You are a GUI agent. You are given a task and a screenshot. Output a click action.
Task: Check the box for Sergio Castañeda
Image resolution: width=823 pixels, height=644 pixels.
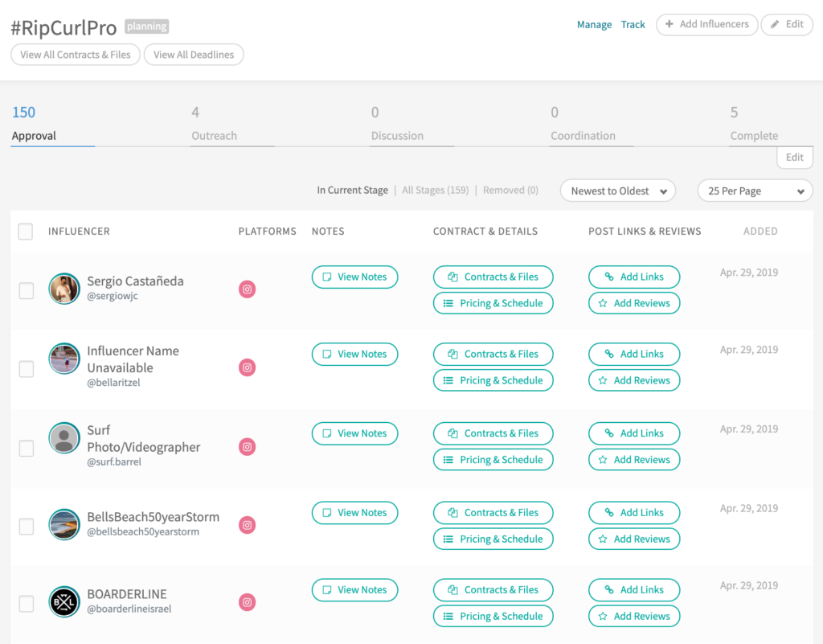click(27, 290)
